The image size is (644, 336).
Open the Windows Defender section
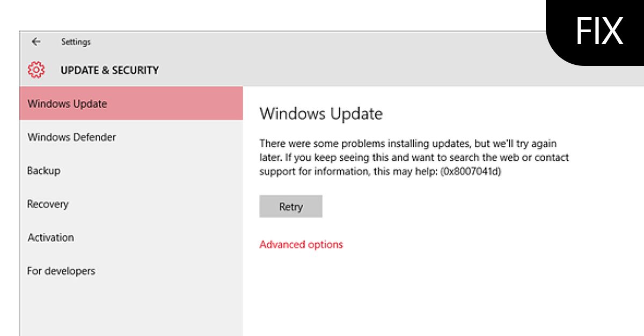coord(71,137)
